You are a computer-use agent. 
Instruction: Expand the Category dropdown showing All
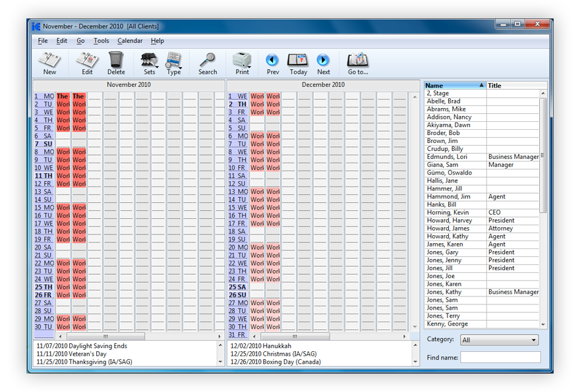(x=500, y=340)
